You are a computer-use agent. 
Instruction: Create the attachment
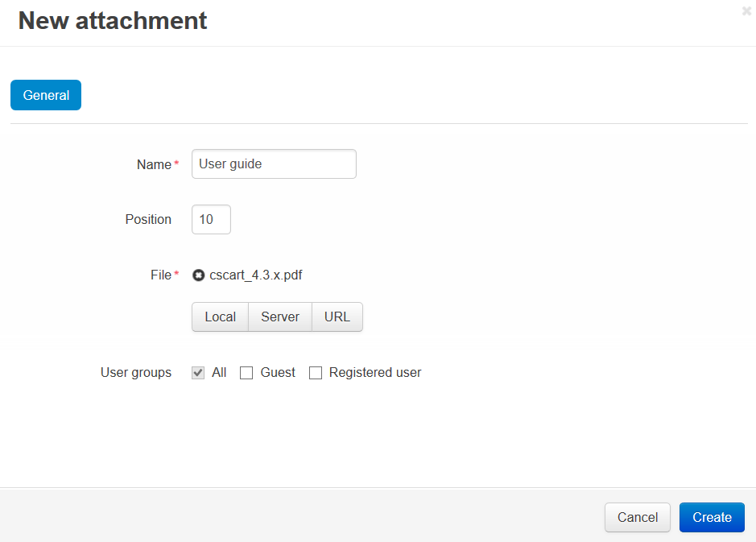[x=712, y=517]
